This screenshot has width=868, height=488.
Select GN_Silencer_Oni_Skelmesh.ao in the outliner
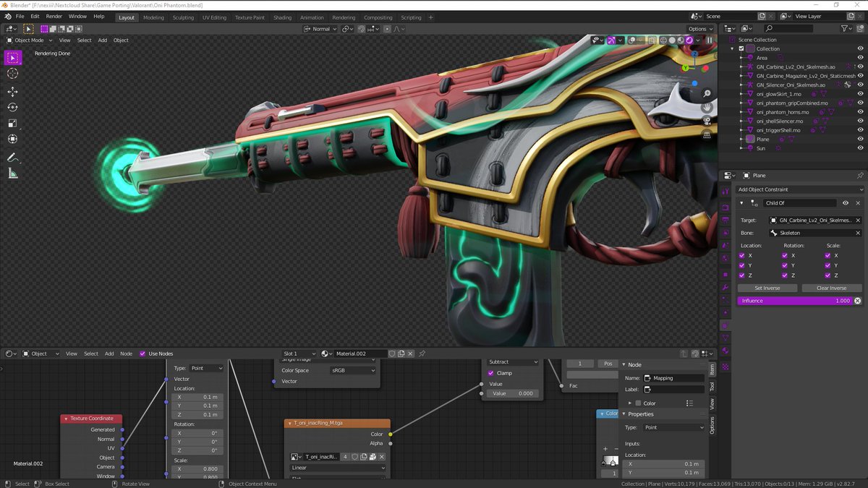pyautogui.click(x=796, y=85)
